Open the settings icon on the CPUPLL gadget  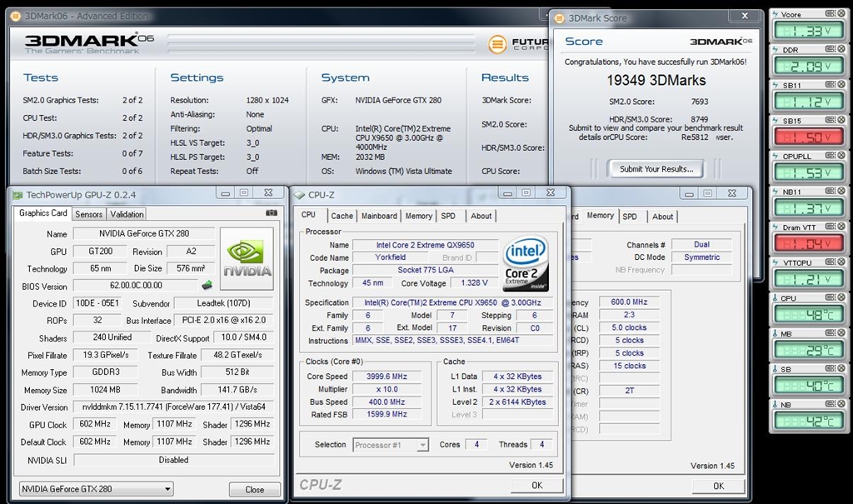click(x=831, y=155)
